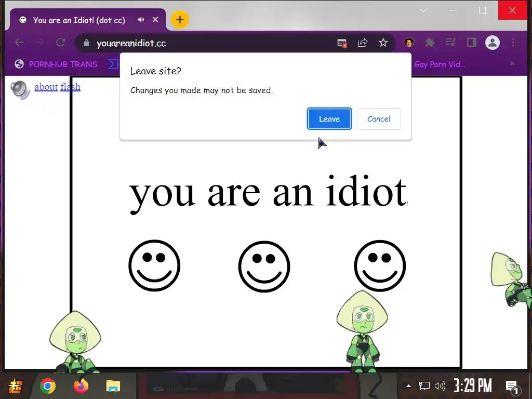The image size is (532, 399).
Task: Mute the tab using the tab audio icon
Action: [x=141, y=20]
